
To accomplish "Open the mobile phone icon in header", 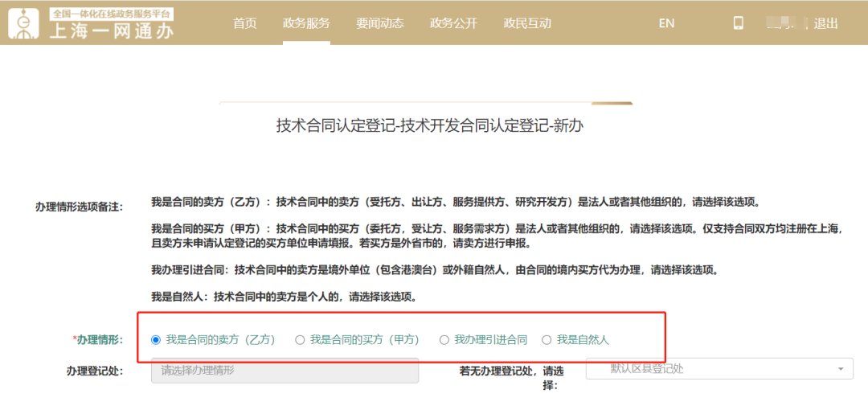I will point(738,23).
